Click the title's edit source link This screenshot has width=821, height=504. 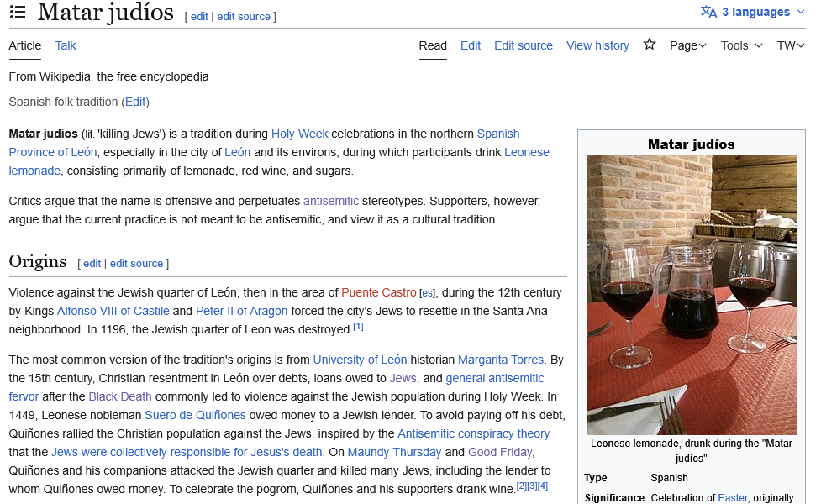244,17
